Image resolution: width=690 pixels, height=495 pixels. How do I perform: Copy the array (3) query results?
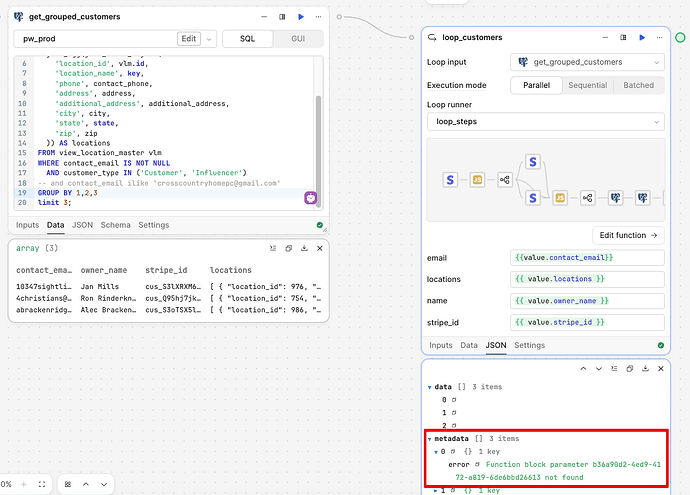click(289, 248)
